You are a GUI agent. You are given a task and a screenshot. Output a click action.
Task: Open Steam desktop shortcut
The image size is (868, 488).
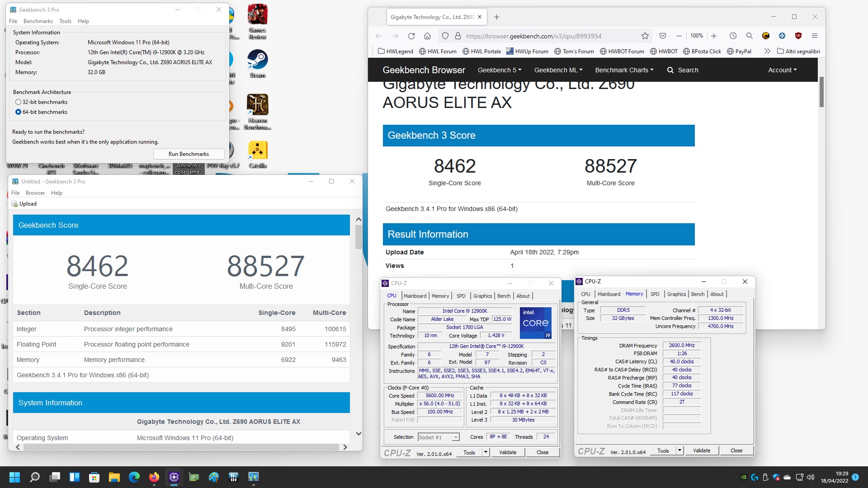257,64
